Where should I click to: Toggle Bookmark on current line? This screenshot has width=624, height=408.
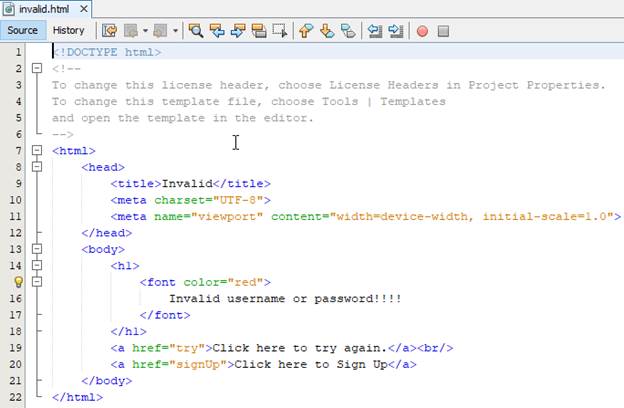[x=348, y=31]
